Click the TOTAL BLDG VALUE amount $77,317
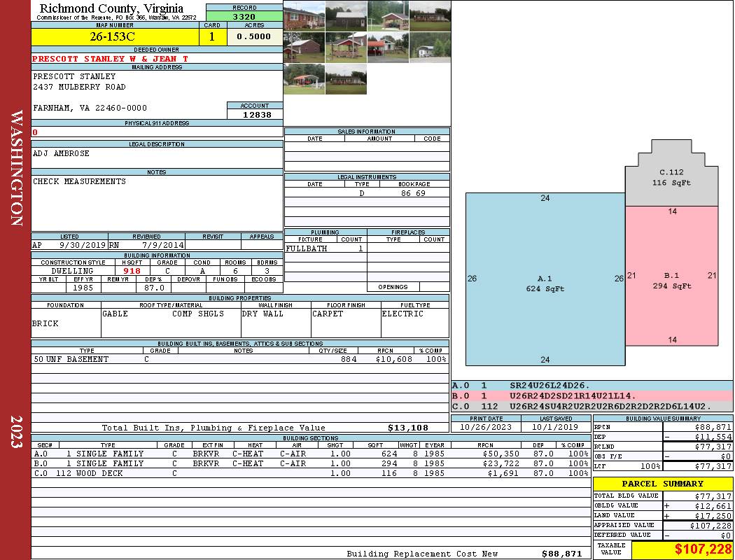 (x=713, y=496)
